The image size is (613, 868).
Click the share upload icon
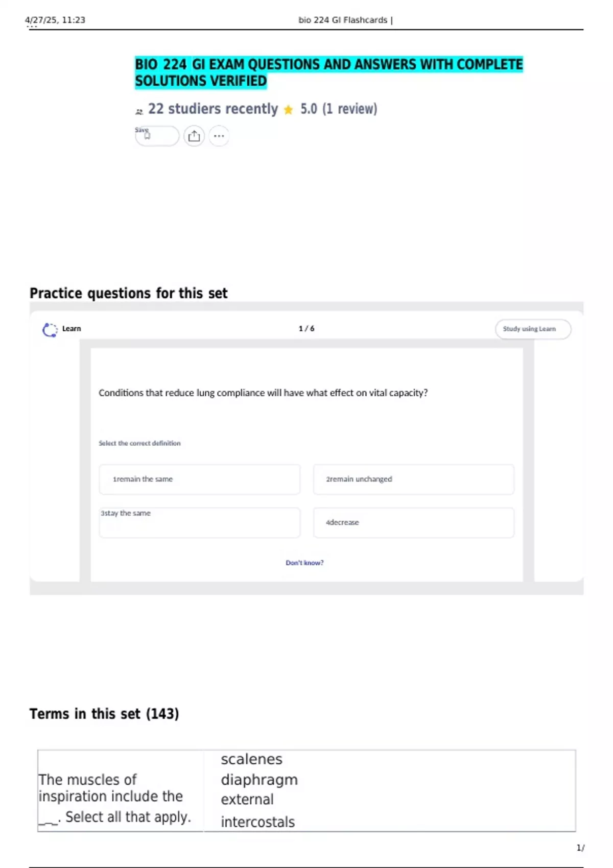pyautogui.click(x=194, y=136)
